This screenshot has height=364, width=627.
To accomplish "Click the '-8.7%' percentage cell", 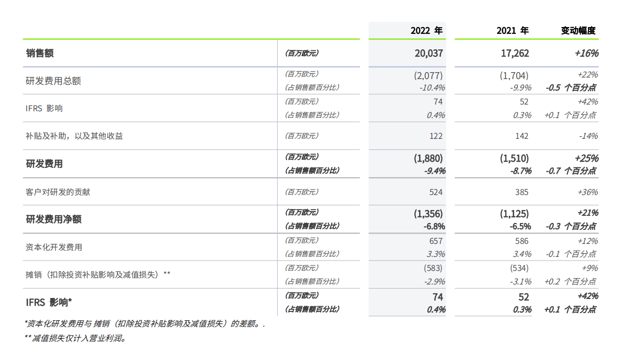I will pyautogui.click(x=520, y=171).
